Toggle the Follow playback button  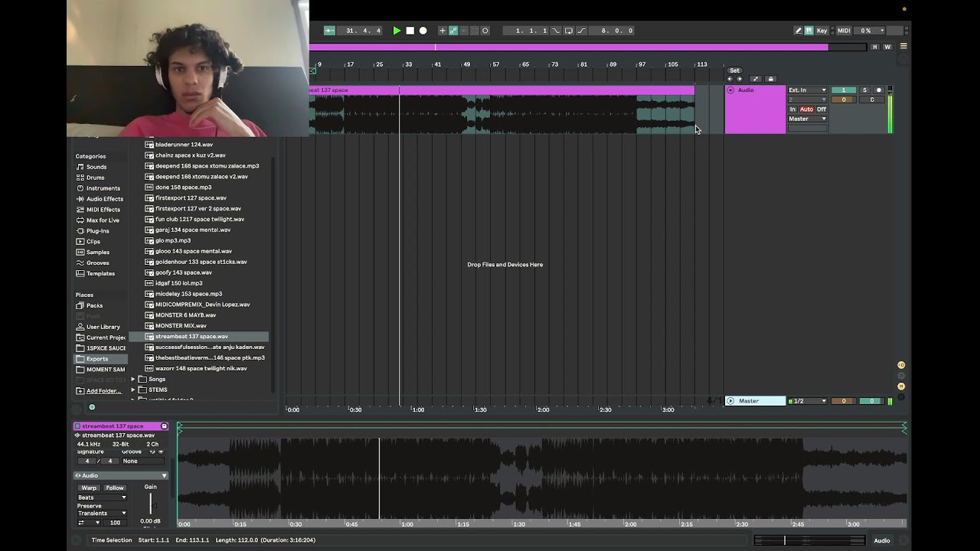[x=329, y=31]
